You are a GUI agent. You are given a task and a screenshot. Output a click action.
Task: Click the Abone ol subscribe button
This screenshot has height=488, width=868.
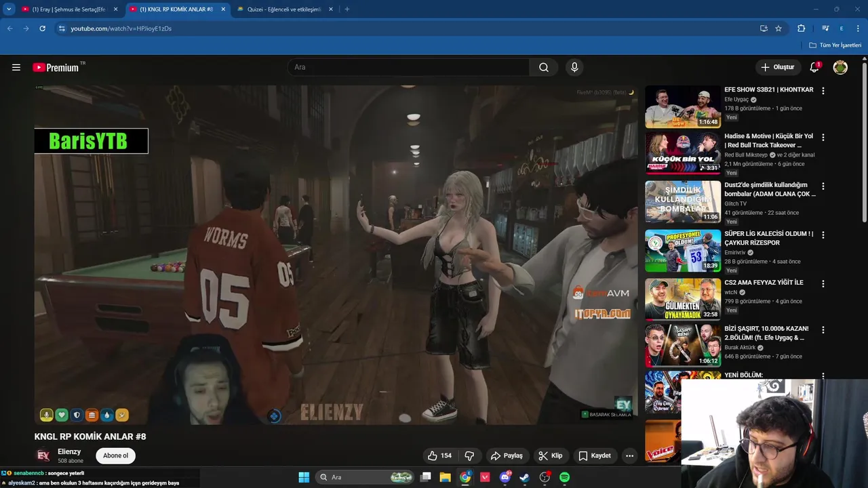coord(115,455)
